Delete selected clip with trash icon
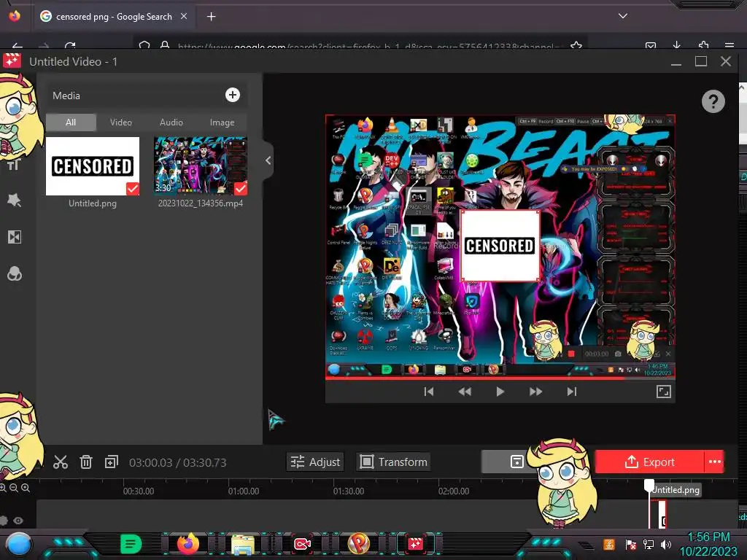The image size is (747, 560). tap(86, 462)
